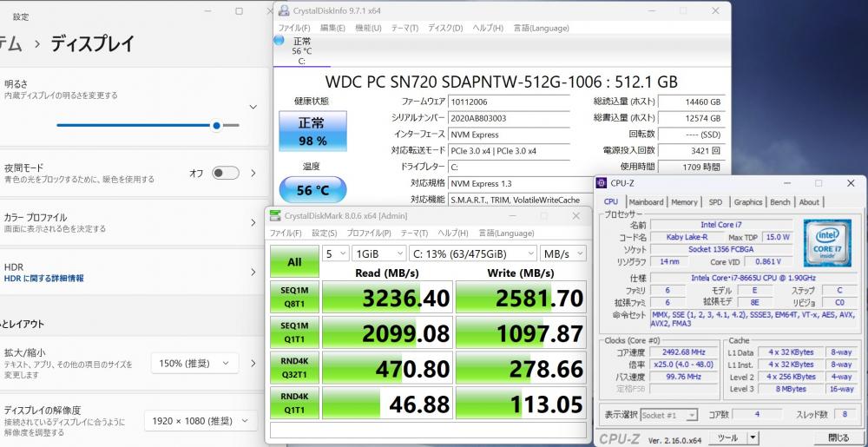Open the drive selector C: 13% (63/475GiB)
This screenshot has height=447, width=868.
point(473,253)
